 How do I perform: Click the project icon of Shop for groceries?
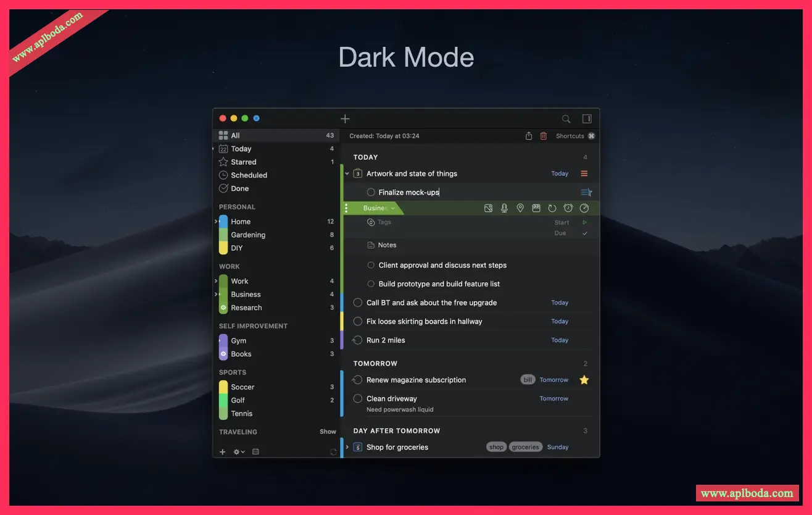point(358,447)
